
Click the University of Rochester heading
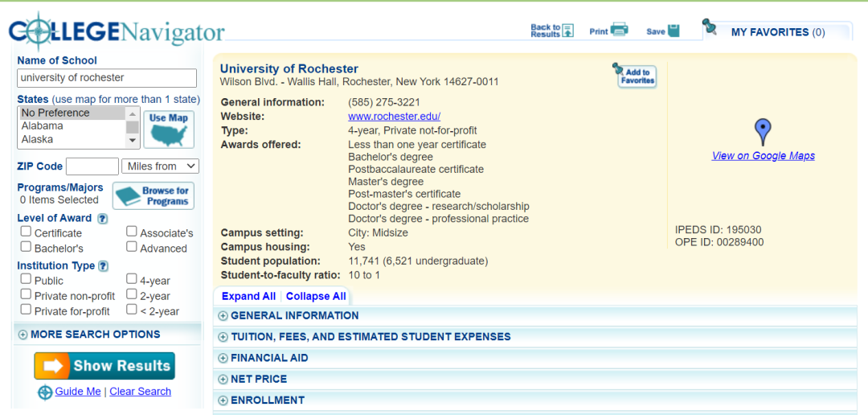[289, 69]
